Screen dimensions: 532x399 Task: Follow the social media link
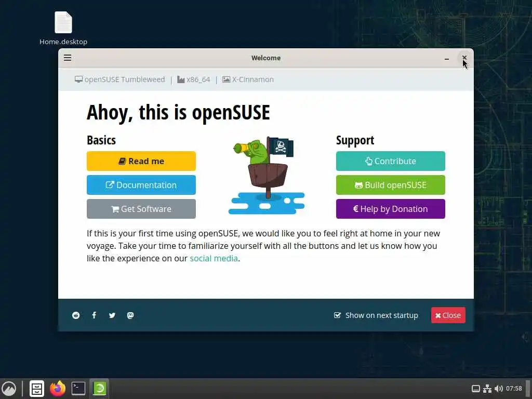[x=214, y=259]
